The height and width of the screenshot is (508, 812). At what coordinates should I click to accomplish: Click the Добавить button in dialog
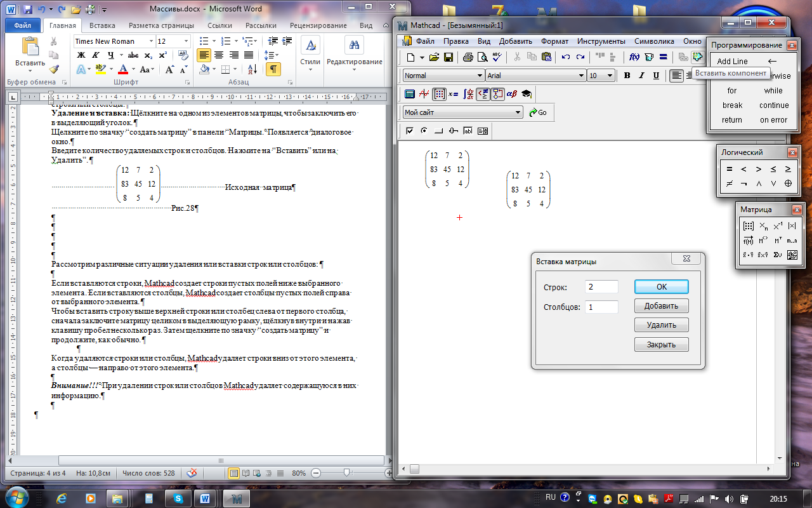(x=662, y=305)
